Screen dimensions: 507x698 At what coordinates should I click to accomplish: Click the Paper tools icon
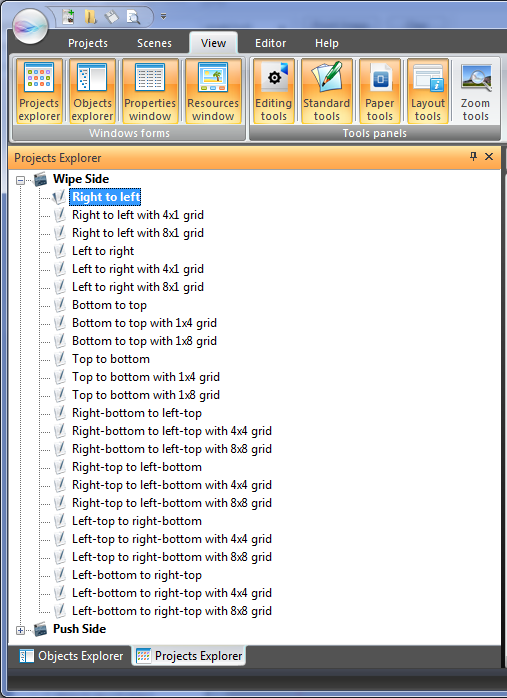[x=380, y=78]
